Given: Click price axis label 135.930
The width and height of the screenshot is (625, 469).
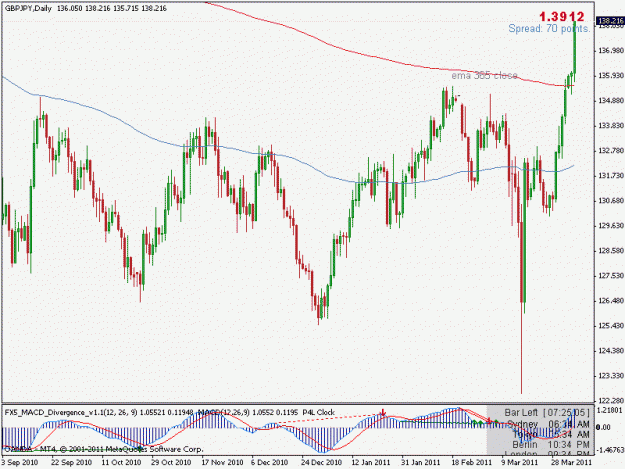Looking at the screenshot, I should [611, 75].
